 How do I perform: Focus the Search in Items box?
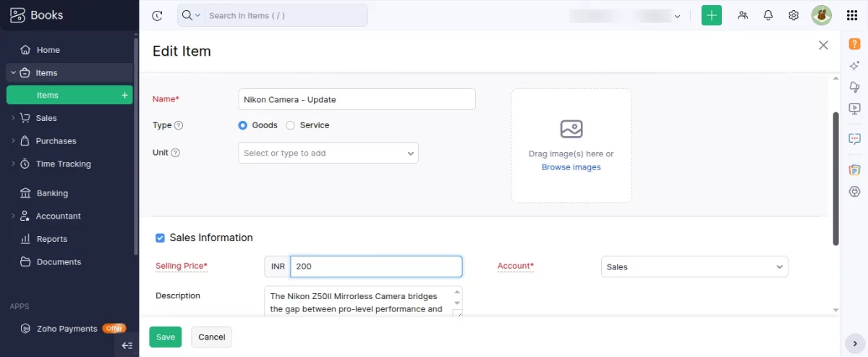285,15
